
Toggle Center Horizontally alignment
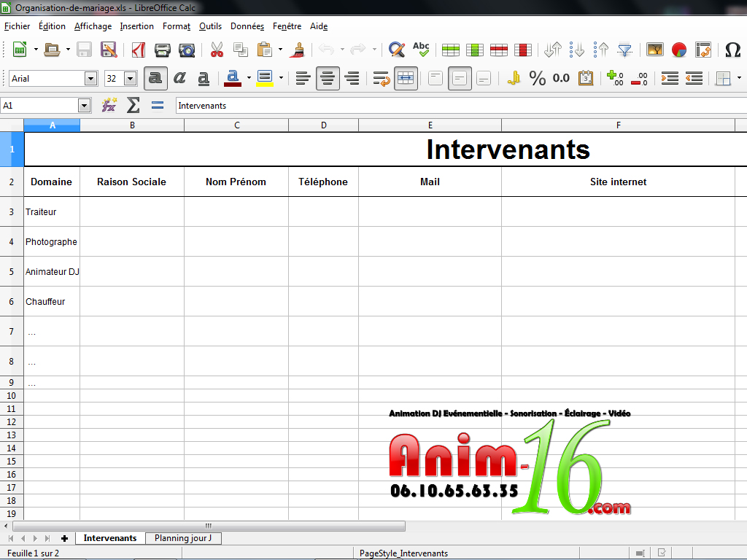328,78
